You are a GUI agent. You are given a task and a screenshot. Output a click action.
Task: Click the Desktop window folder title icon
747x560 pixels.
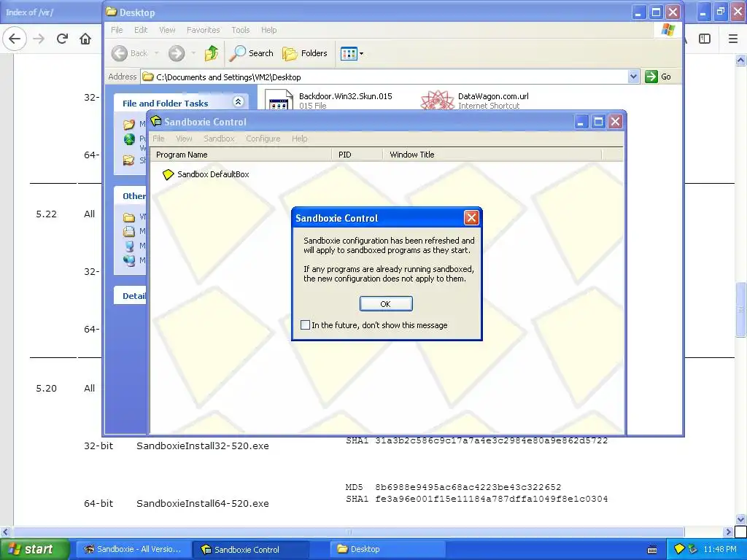112,12
